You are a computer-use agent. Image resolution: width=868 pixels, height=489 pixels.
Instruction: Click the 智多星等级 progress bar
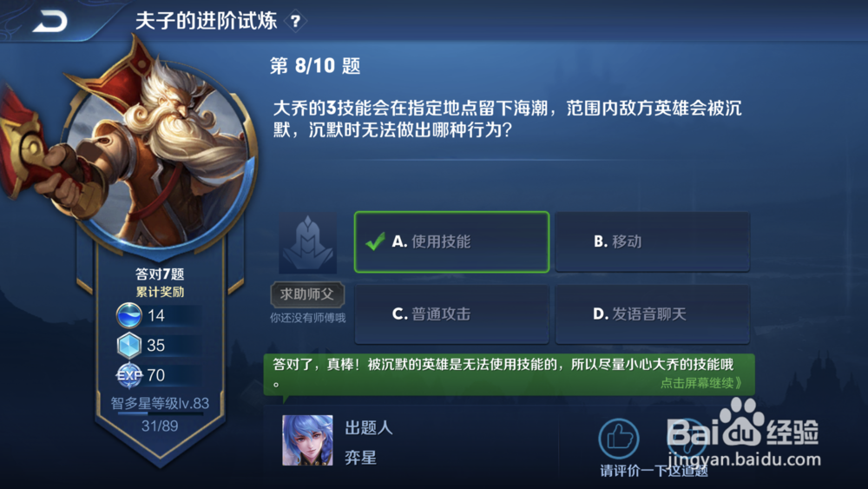(x=160, y=413)
